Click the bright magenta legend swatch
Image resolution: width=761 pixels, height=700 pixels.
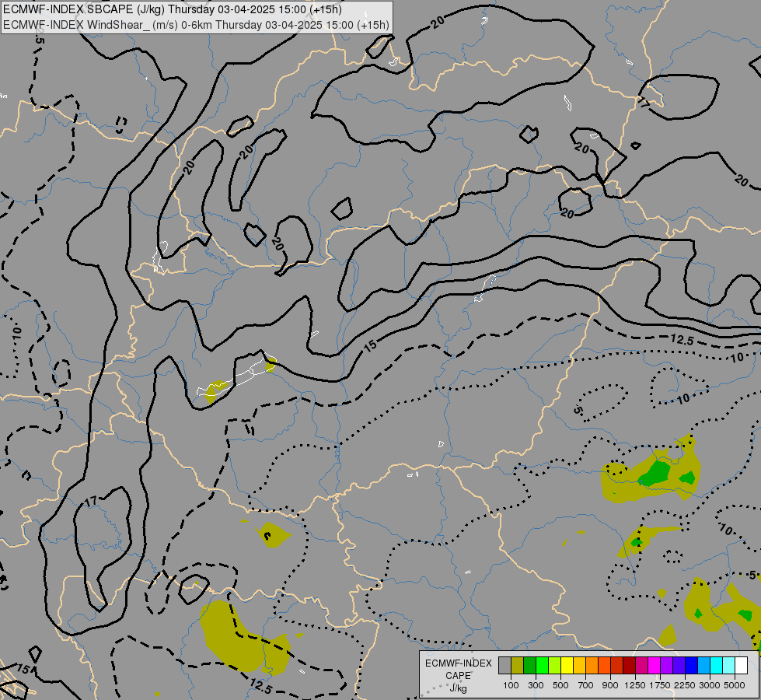click(654, 666)
